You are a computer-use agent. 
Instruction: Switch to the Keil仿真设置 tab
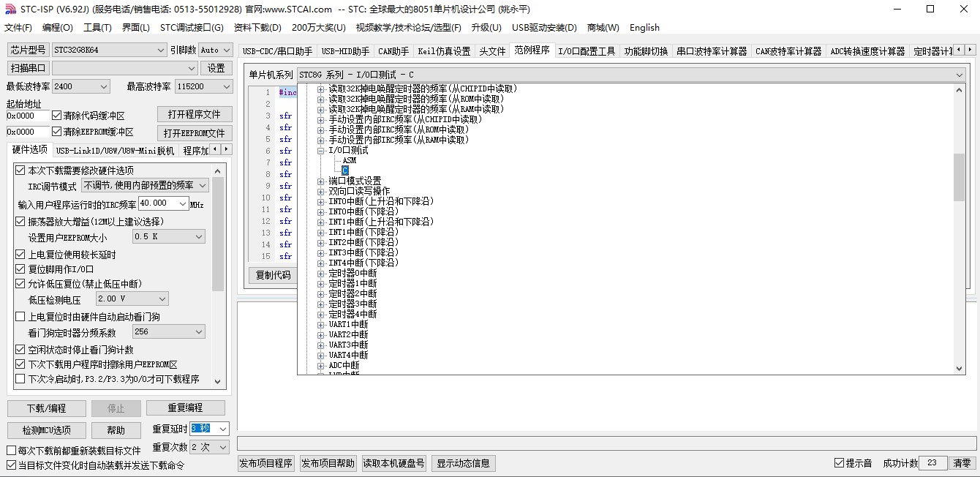(x=444, y=51)
